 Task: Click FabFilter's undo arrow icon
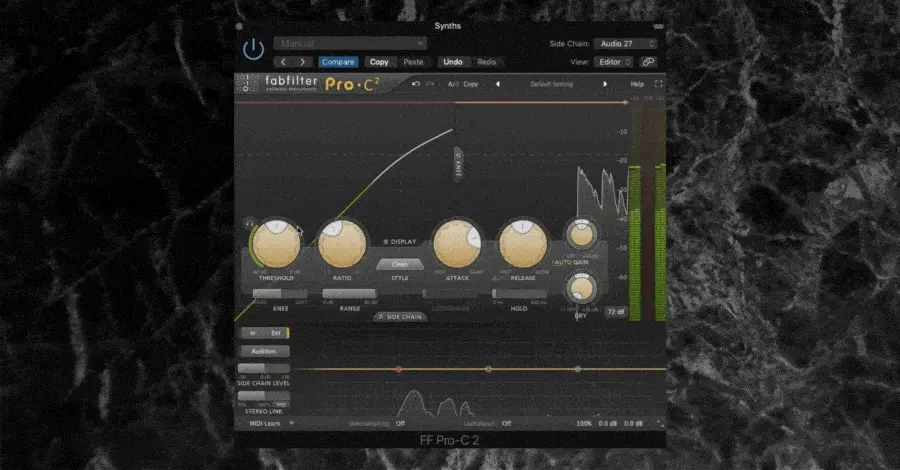[x=416, y=84]
